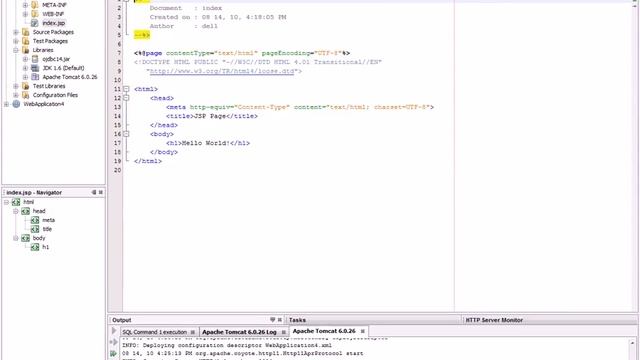Click the Test Packages folder icon
The image size is (640, 360).
tap(25, 41)
